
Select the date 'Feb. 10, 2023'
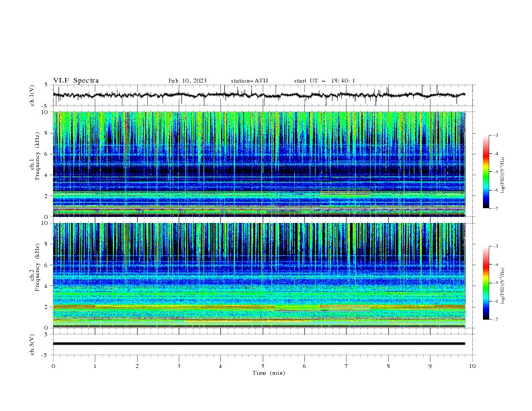click(x=187, y=81)
